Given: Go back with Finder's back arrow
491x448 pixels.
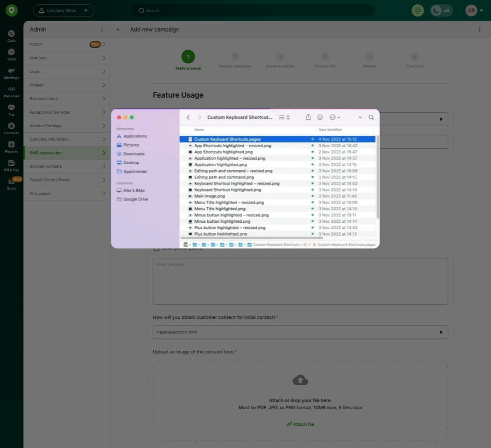Looking at the screenshot, I should 188,117.
